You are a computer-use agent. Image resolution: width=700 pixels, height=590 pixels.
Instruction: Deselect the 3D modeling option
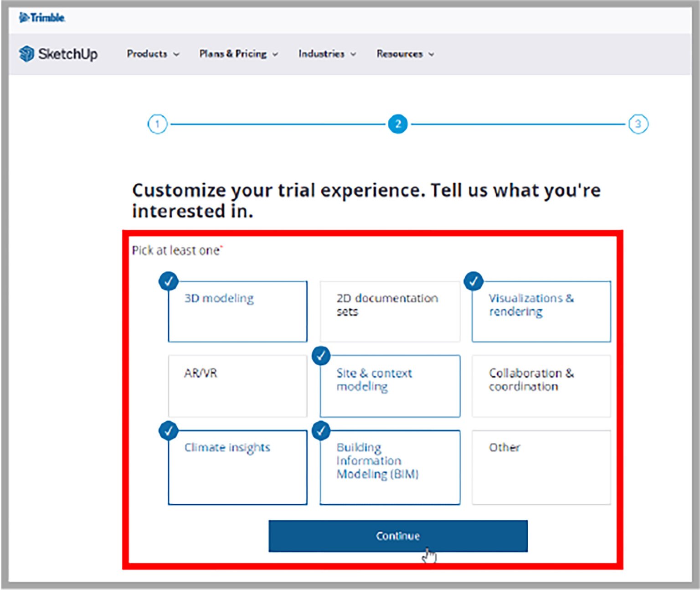[x=237, y=311]
